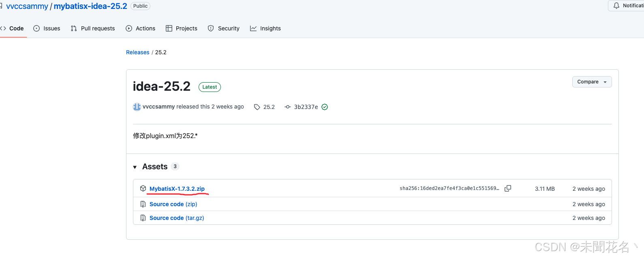The height and width of the screenshot is (258, 644).
Task: Click the Assets heading
Action: pos(155,166)
